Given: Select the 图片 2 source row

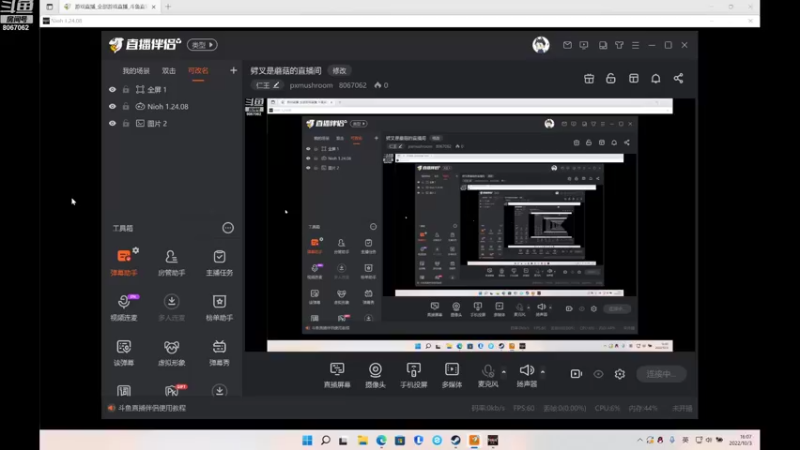Looking at the screenshot, I should [x=171, y=123].
